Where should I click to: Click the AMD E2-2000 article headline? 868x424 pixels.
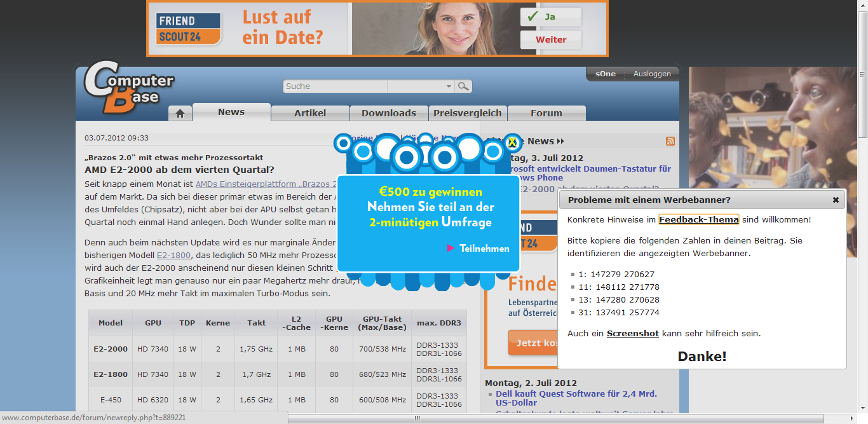click(x=179, y=170)
